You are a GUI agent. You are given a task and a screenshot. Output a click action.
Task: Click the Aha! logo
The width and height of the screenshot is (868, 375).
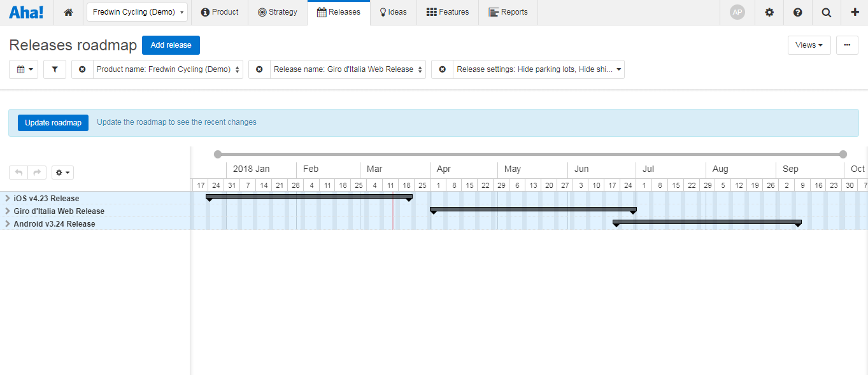(x=26, y=12)
